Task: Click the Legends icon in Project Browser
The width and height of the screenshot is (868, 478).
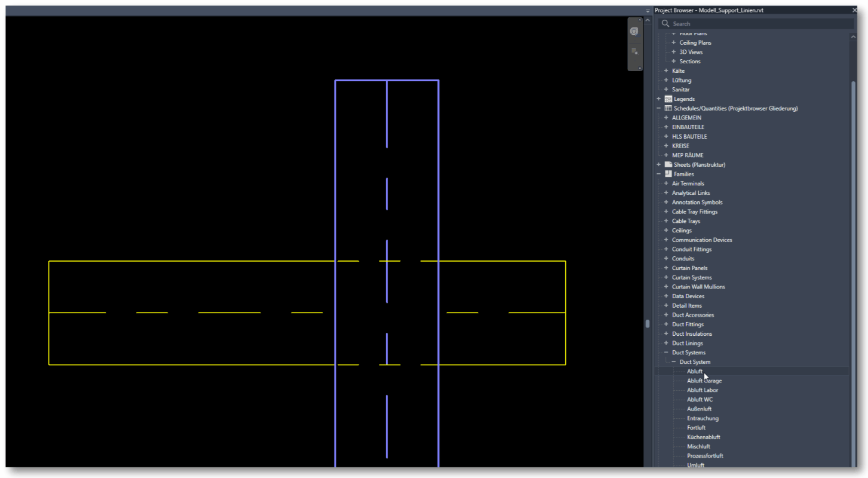Action: tap(668, 99)
